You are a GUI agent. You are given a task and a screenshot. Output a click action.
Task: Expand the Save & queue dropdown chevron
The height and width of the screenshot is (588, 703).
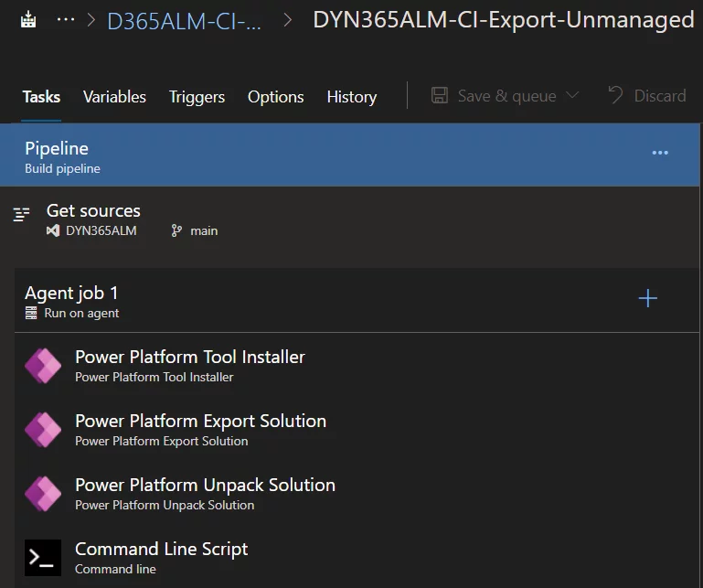572,95
